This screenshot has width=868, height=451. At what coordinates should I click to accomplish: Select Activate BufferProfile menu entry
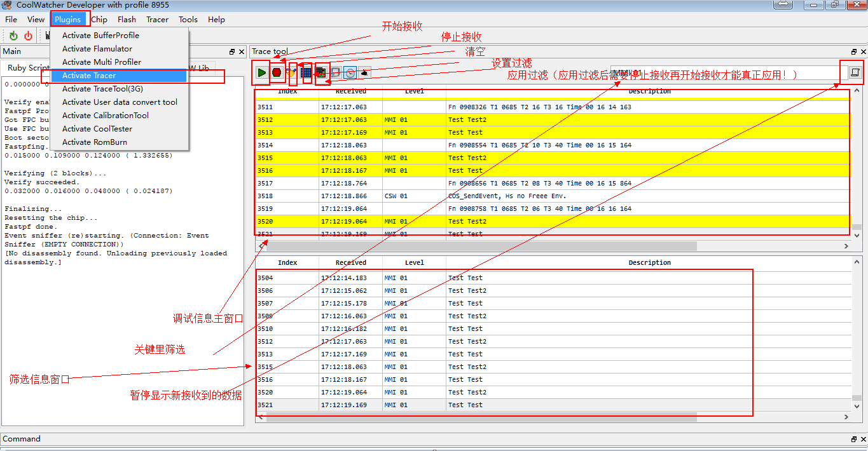[119, 36]
